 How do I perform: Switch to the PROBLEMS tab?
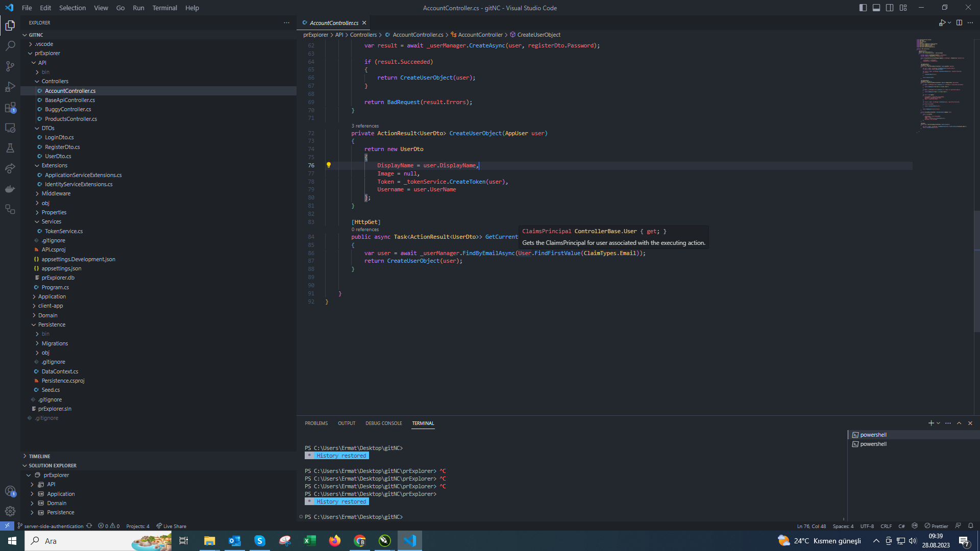316,423
